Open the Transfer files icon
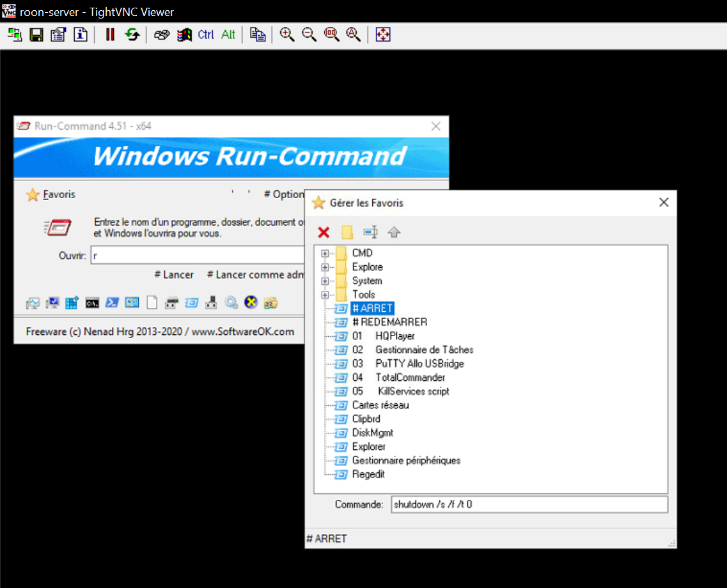Image resolution: width=727 pixels, height=588 pixels. point(258,35)
